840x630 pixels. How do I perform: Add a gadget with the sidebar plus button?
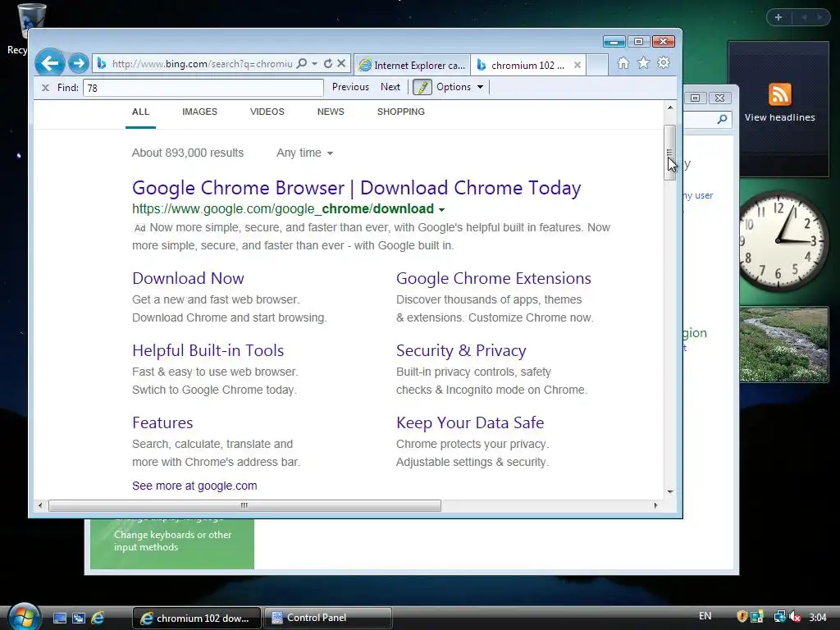point(778,17)
